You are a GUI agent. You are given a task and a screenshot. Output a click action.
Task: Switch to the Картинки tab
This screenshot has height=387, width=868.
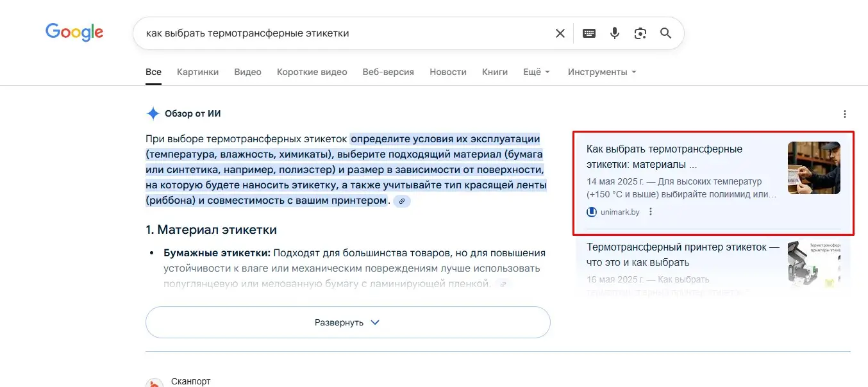click(197, 72)
